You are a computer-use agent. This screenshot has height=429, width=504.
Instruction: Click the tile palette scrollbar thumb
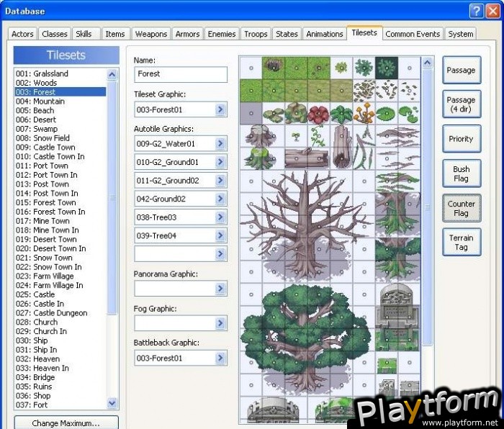pos(427,207)
